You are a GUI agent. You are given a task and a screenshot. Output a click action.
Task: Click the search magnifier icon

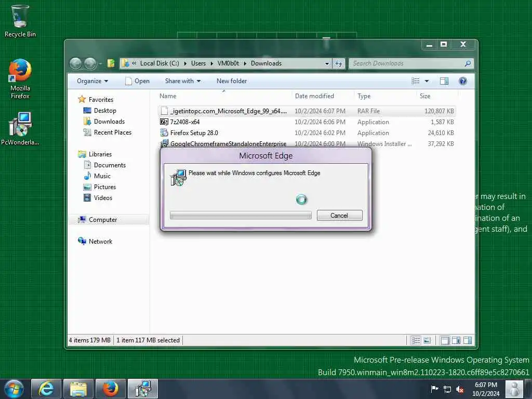[468, 63]
